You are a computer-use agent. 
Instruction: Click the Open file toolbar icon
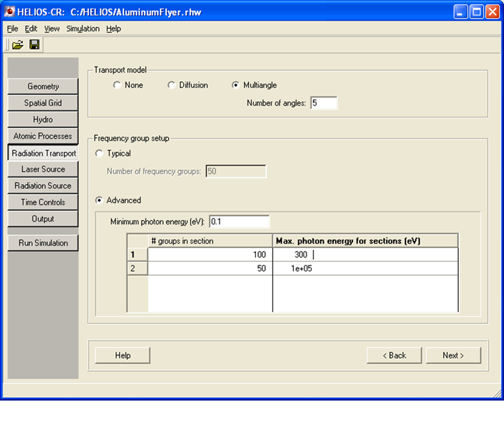pos(18,44)
